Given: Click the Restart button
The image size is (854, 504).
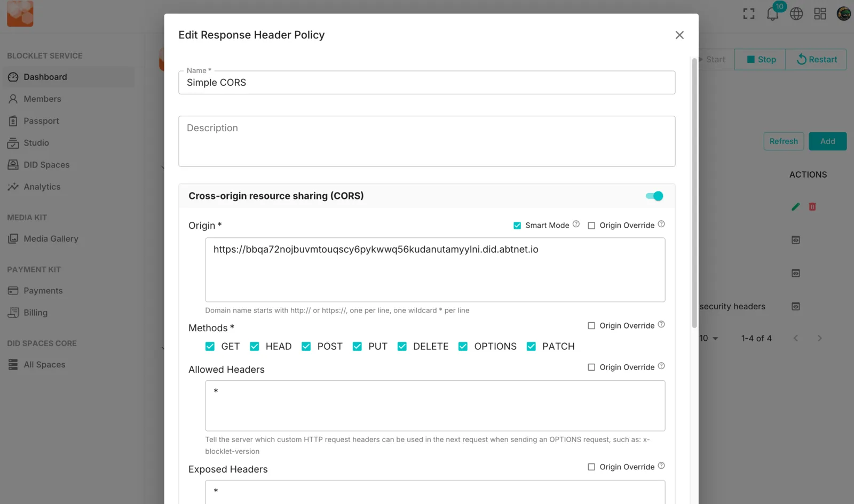Looking at the screenshot, I should (x=816, y=59).
